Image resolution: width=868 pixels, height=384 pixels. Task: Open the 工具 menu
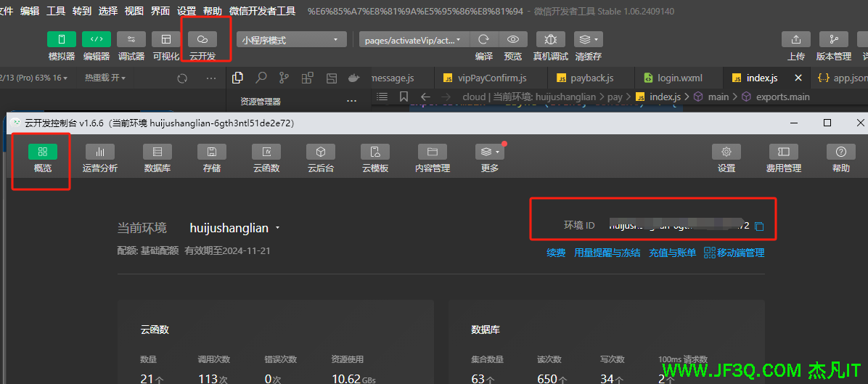(x=56, y=11)
